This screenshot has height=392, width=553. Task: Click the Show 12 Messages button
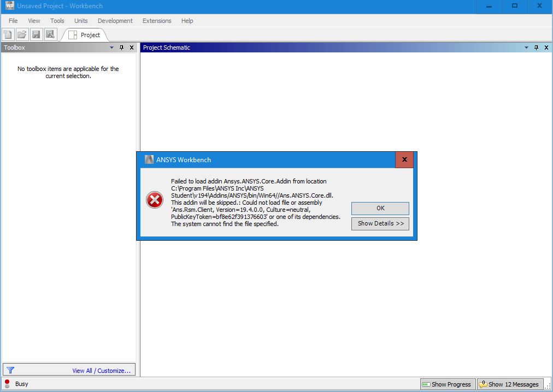coord(510,384)
